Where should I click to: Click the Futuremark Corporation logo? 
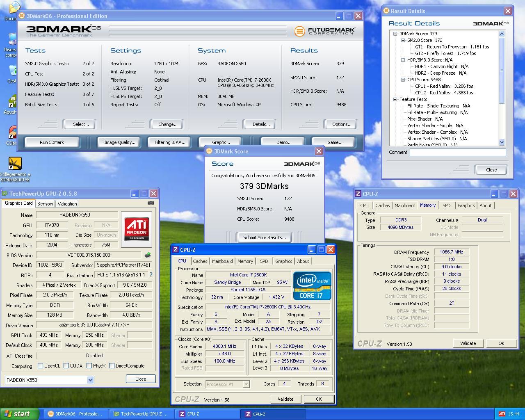click(x=324, y=31)
